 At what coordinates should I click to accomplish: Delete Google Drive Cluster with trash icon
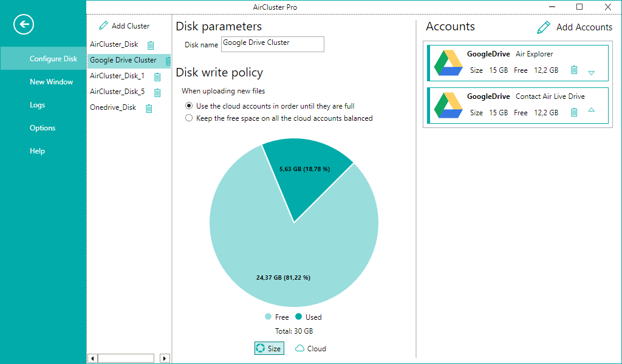[x=168, y=61]
